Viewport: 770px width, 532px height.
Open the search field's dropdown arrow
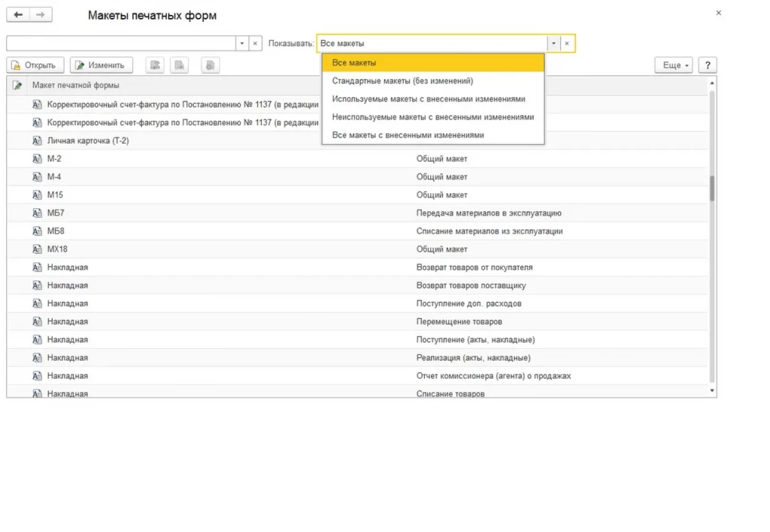pyautogui.click(x=241, y=43)
